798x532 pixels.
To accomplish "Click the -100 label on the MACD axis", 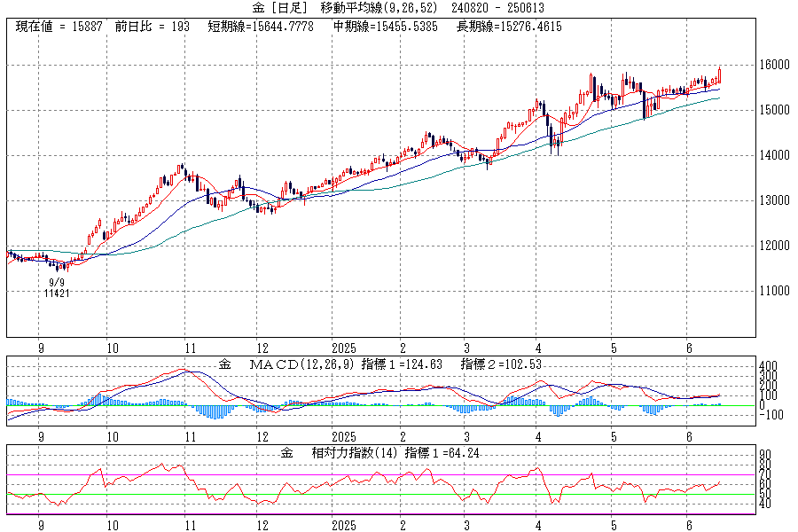I will tap(746, 415).
